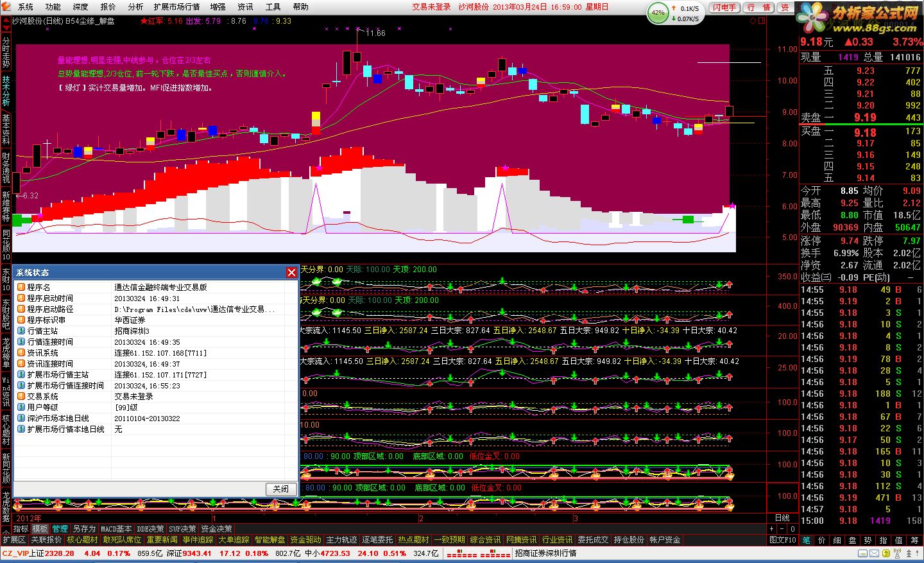924x563 pixels.
Task: Click 图文F10 tab in right panel
Action: pyautogui.click(x=783, y=541)
